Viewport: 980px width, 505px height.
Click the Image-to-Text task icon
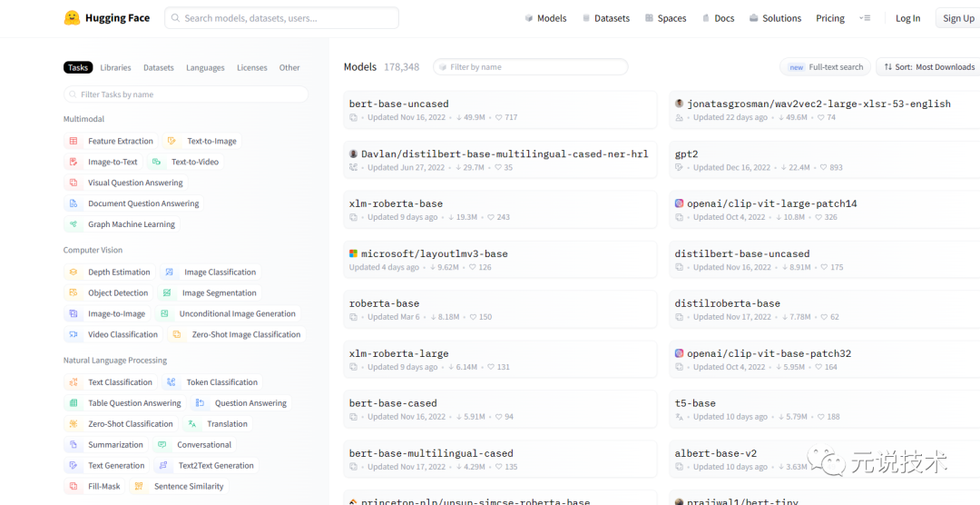coord(73,162)
